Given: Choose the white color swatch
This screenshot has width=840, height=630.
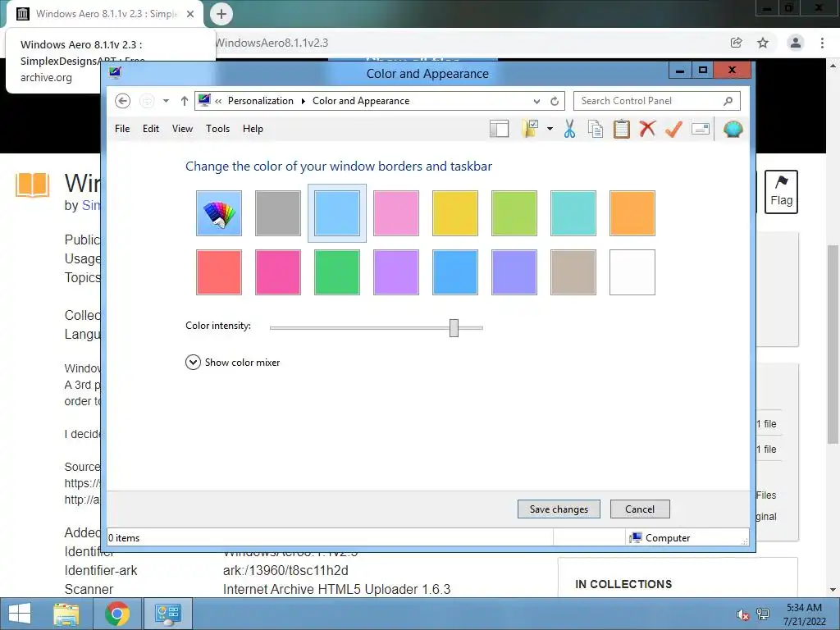Looking at the screenshot, I should pyautogui.click(x=632, y=272).
